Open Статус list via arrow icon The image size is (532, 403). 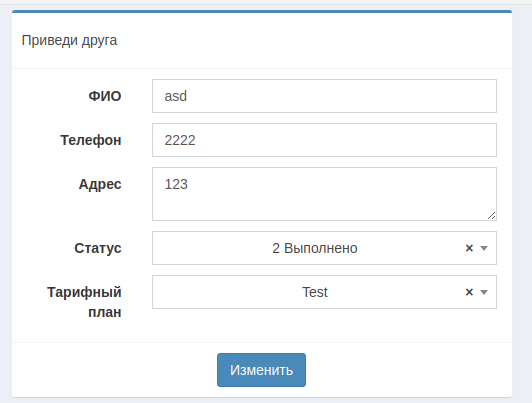pos(484,248)
